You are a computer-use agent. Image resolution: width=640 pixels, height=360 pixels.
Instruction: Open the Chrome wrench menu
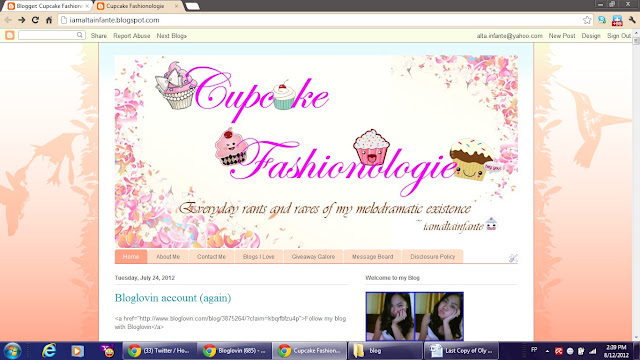click(x=632, y=20)
